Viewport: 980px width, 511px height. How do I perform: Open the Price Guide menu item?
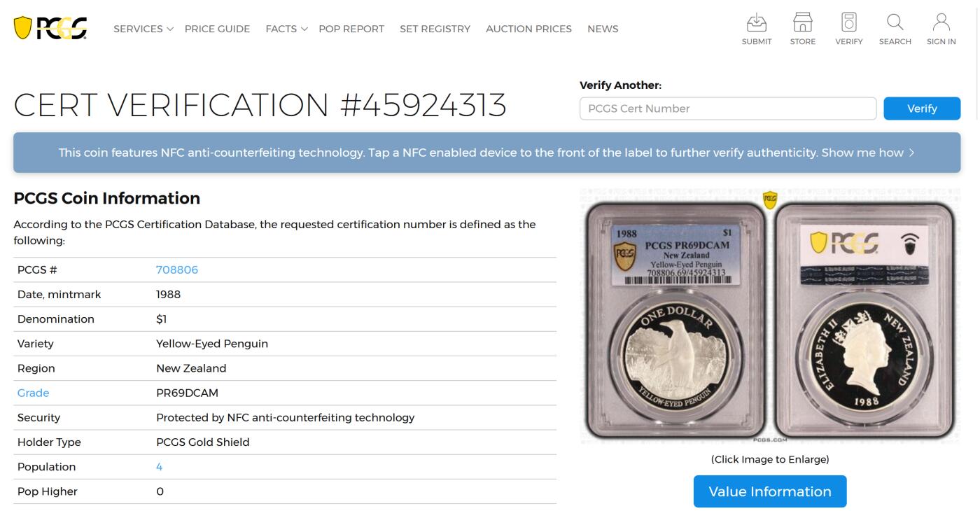point(217,29)
